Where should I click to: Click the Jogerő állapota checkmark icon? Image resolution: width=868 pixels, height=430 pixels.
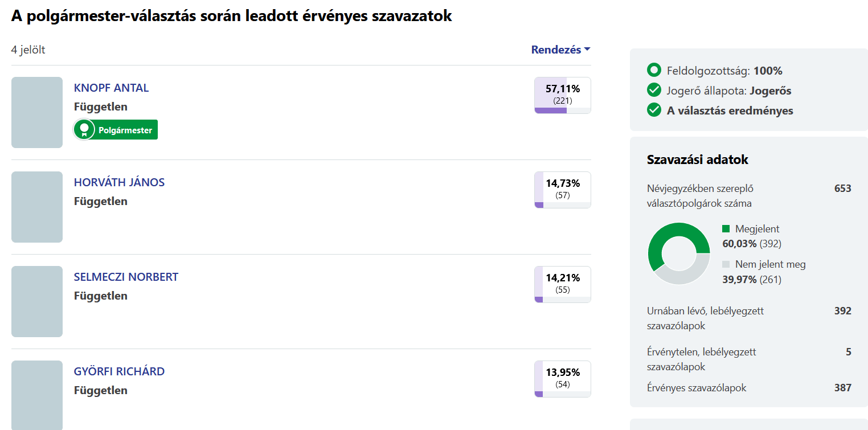[654, 91]
